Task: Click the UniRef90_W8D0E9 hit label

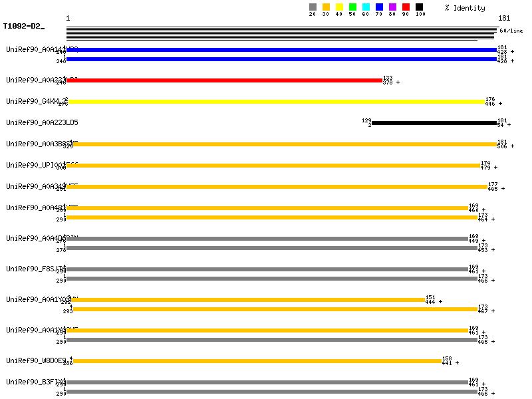Action: 36,360
